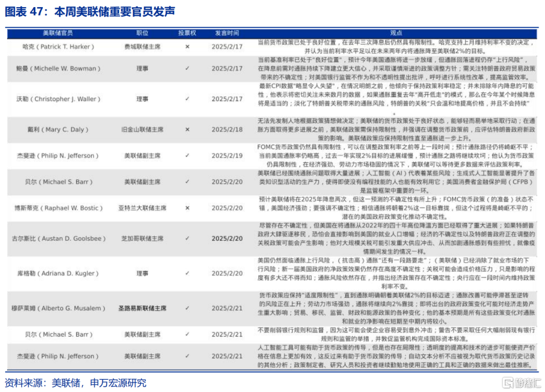
Task: Select Michael S. Barr in the 2025/2/20 row
Action: point(58,182)
